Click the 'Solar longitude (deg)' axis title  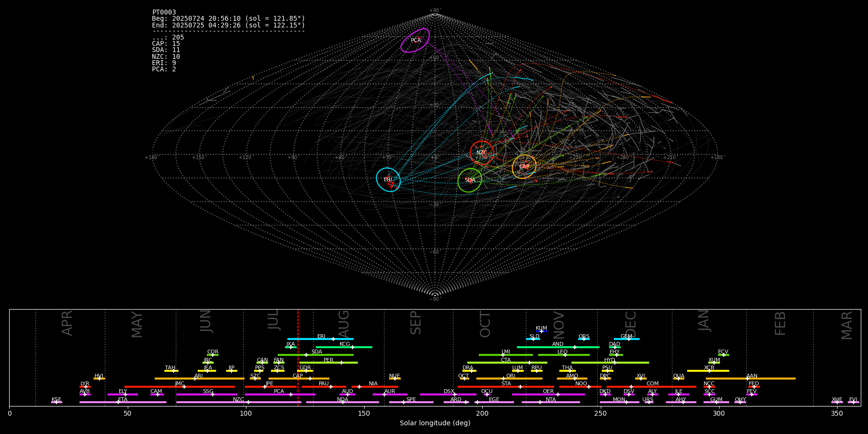click(435, 423)
